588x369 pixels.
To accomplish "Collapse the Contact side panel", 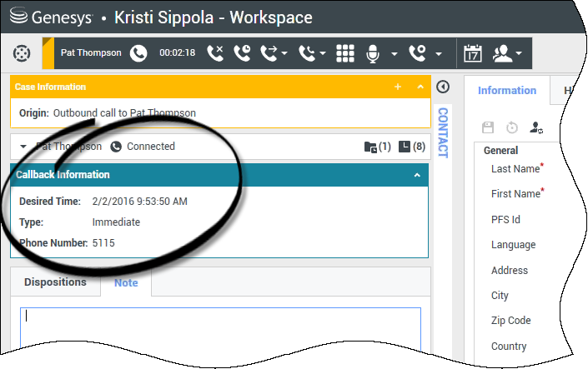I will [x=443, y=87].
